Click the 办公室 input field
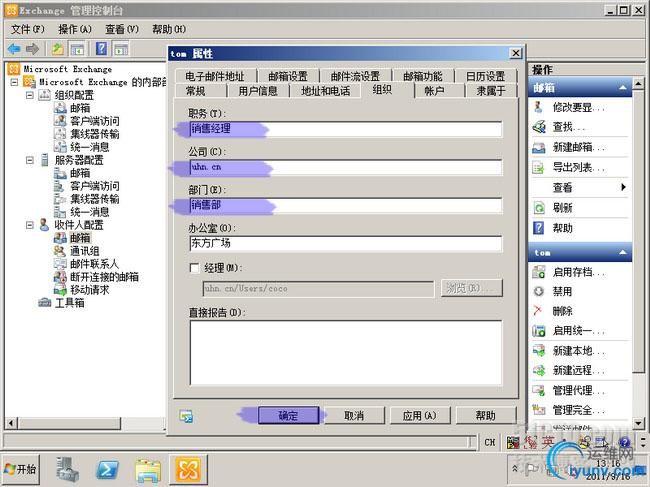Screen dimensions: 650x487 [x=346, y=244]
